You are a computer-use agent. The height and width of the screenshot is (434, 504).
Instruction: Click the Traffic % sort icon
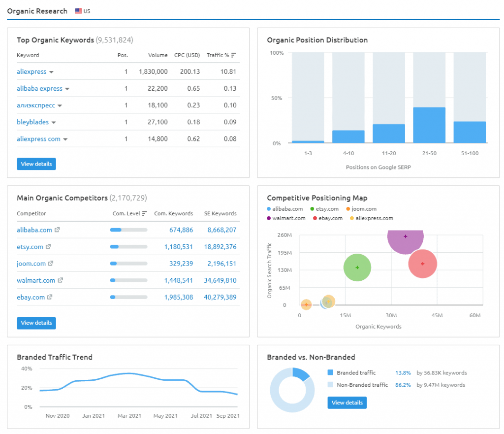pyautogui.click(x=234, y=55)
